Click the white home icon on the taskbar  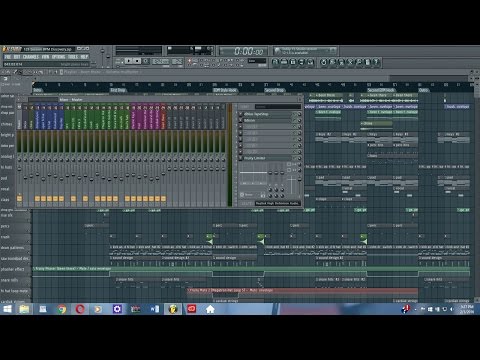(x=210, y=309)
